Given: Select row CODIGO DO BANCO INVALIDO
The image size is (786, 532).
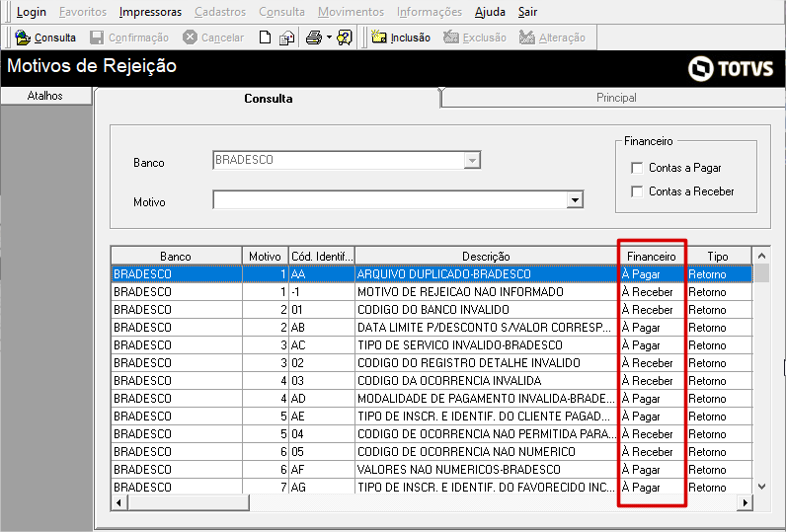Looking at the screenshot, I should (x=432, y=310).
